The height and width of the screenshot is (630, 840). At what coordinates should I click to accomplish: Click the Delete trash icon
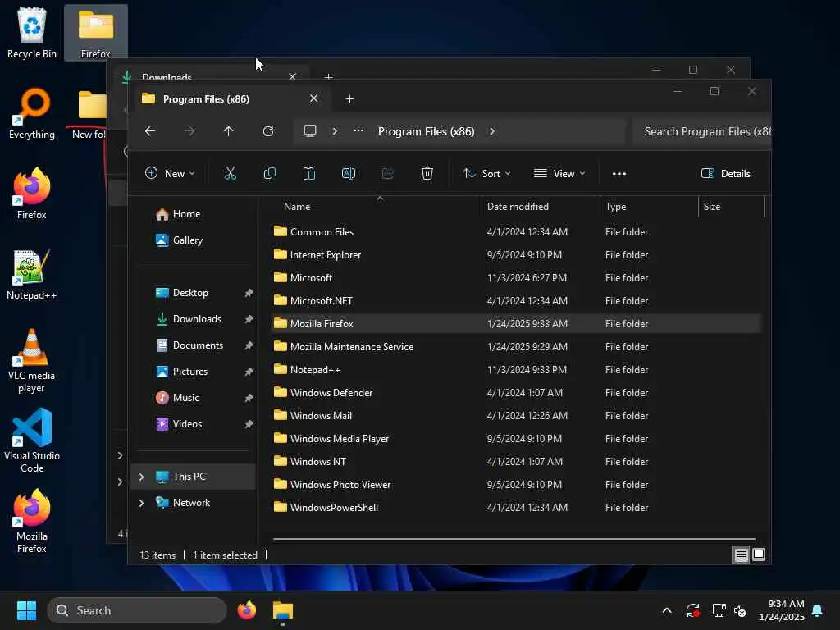click(x=427, y=173)
